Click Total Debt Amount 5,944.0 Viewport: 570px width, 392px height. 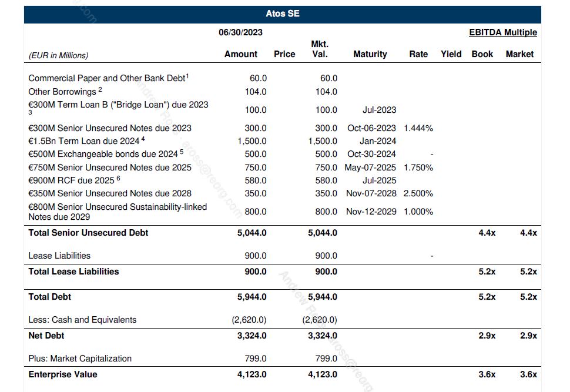click(x=252, y=297)
